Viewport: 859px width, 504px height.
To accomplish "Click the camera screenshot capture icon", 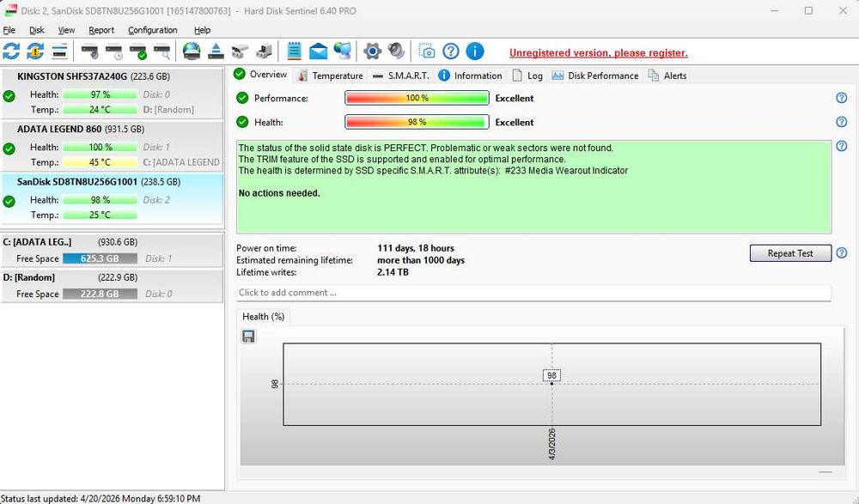I will point(426,52).
